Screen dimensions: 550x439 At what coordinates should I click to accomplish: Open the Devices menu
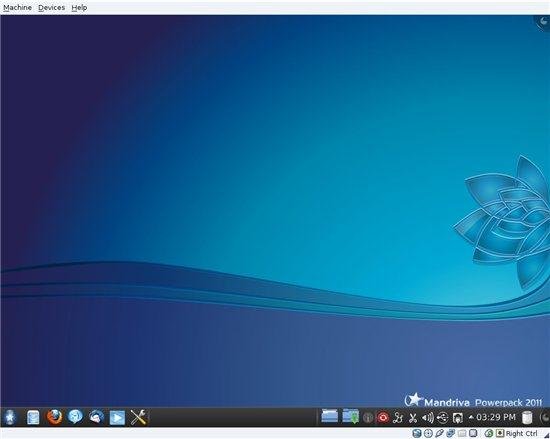click(x=51, y=7)
